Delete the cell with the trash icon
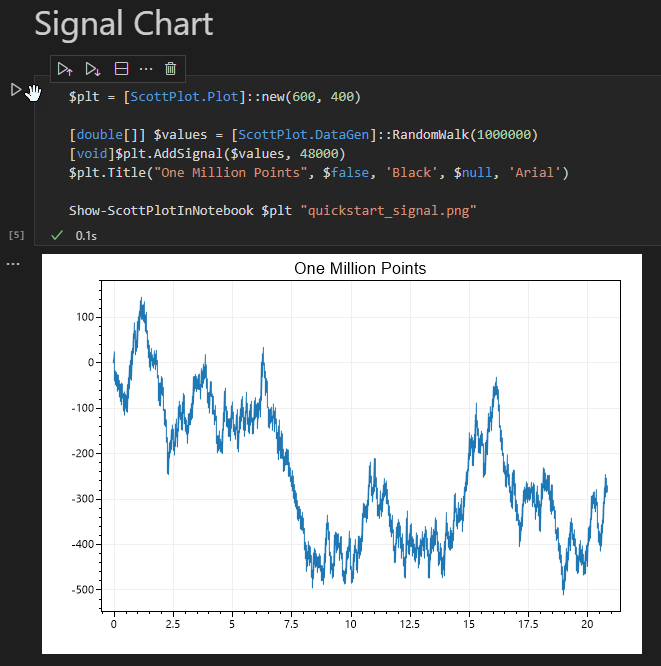Image resolution: width=661 pixels, height=666 pixels. [170, 68]
